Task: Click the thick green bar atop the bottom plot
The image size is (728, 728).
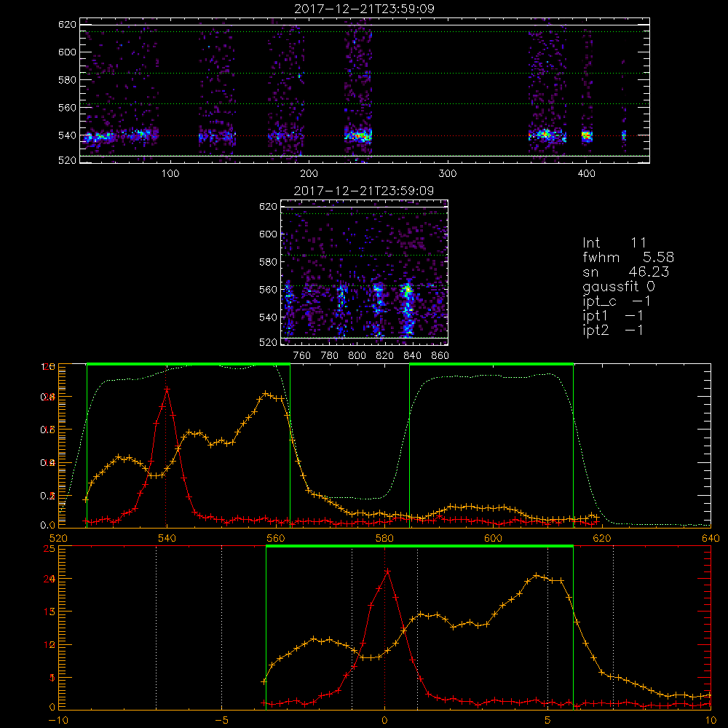Action: tap(420, 546)
